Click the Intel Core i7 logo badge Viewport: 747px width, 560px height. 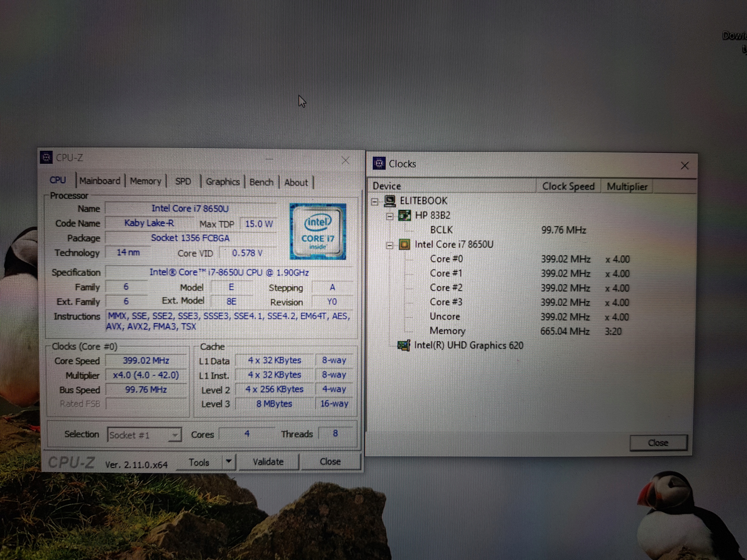pos(318,231)
